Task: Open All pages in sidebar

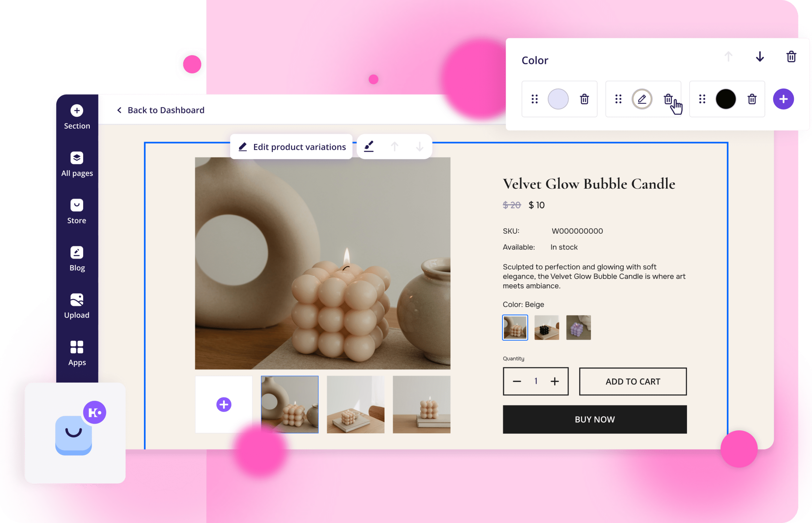Action: [x=77, y=164]
